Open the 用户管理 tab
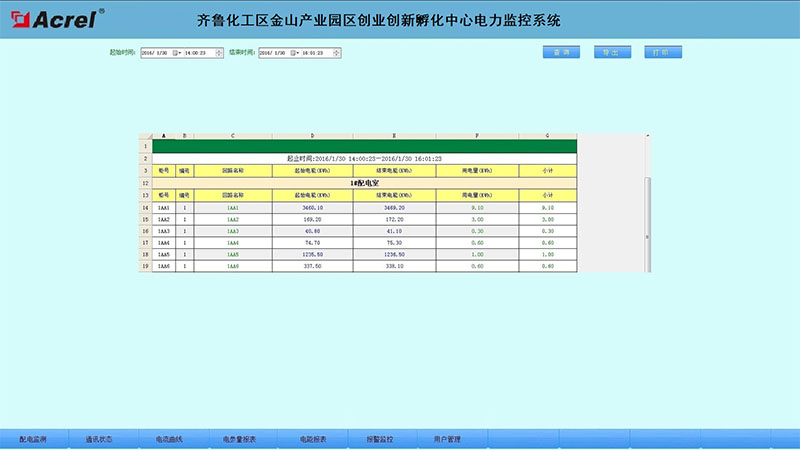 click(447, 438)
